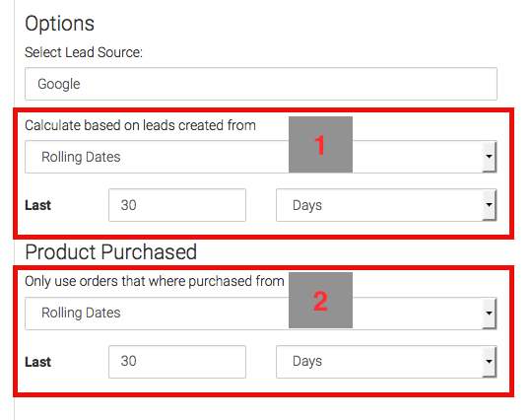
Task: Click the Last label under Product Purchased
Action: click(38, 362)
